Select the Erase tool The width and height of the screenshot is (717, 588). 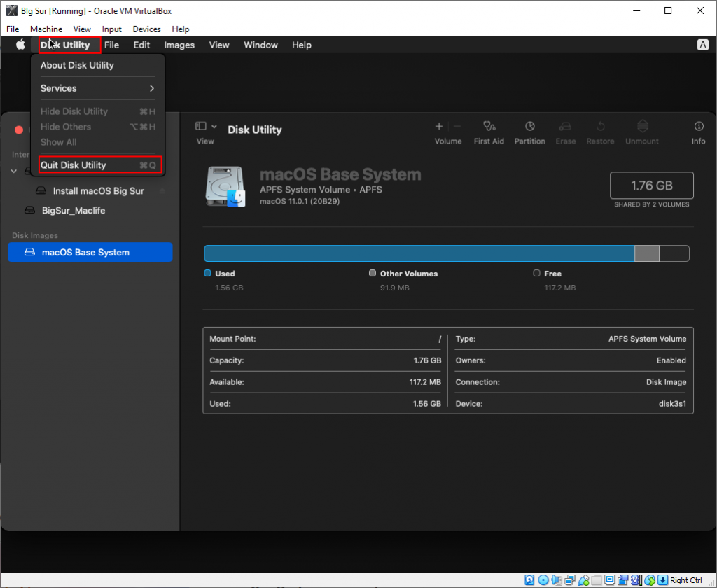(565, 132)
